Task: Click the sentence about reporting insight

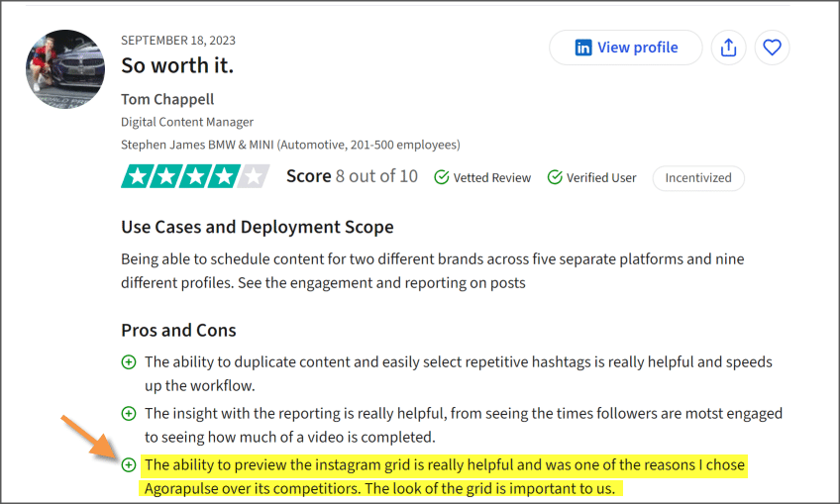Action: [464, 425]
